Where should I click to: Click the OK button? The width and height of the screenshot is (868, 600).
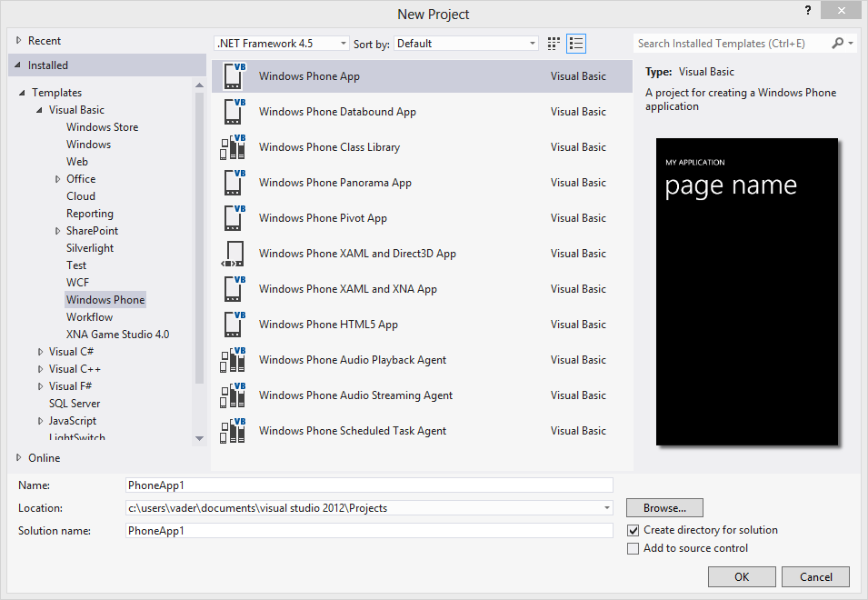click(x=742, y=576)
